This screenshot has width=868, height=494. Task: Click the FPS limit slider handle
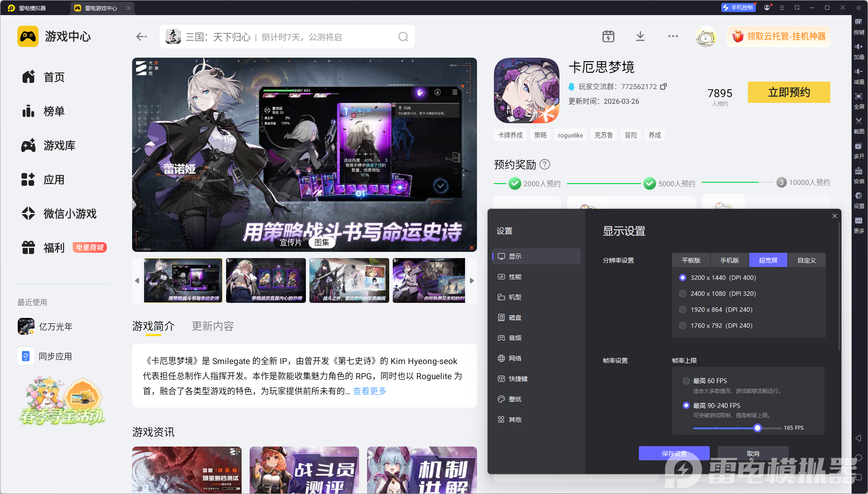tap(758, 428)
